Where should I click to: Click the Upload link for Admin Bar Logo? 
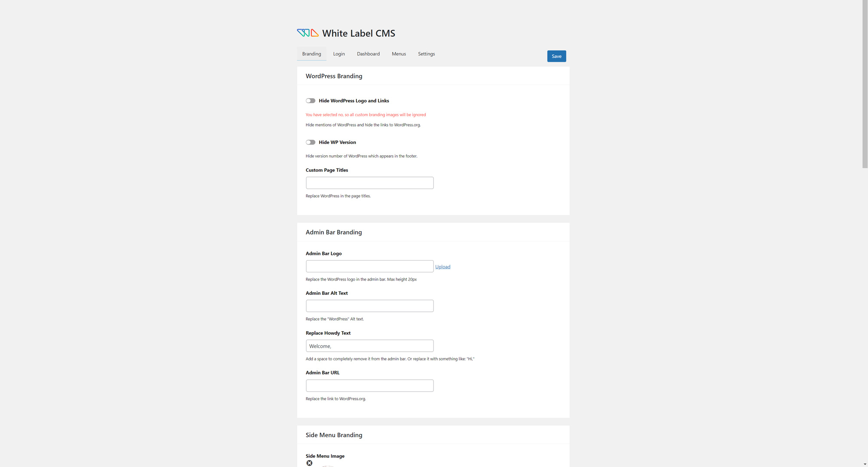(x=443, y=267)
